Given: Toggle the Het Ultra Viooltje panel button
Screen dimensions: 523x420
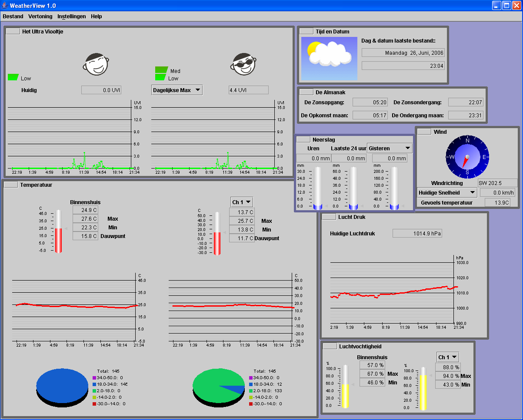Looking at the screenshot, I should pyautogui.click(x=13, y=31).
